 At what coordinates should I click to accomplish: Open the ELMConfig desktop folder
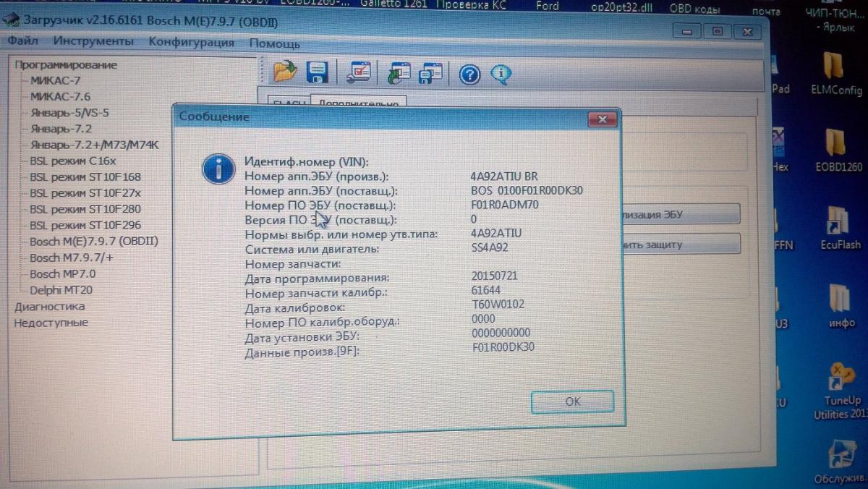coord(837,75)
